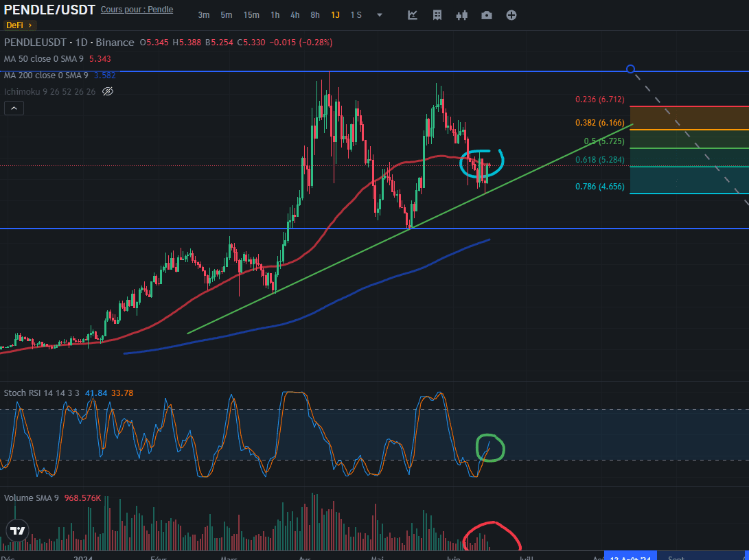Click the PENDLE/USDT pair heading
749x560 pixels.
click(49, 10)
